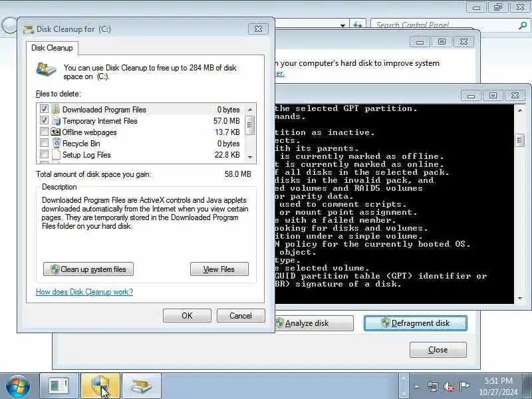Select the 22.8 KB size value

coord(227,155)
